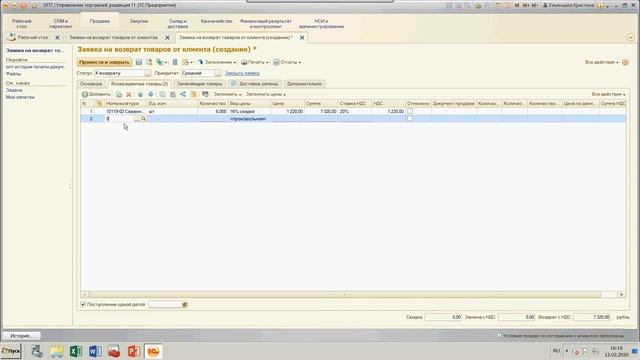Open the Заполнение dropdown menu
This screenshot has height=360, width=640.
point(217,62)
